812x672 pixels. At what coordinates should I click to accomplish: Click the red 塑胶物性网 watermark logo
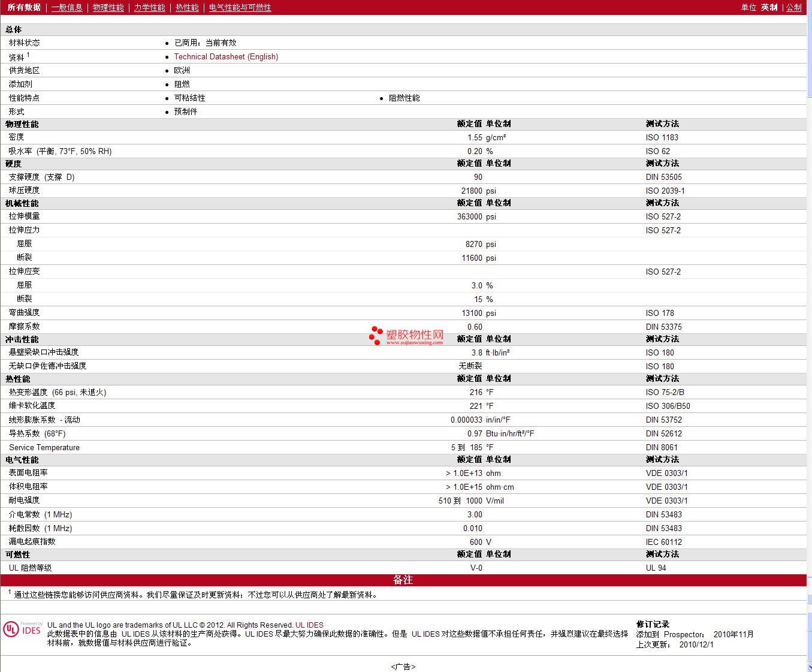point(407,336)
